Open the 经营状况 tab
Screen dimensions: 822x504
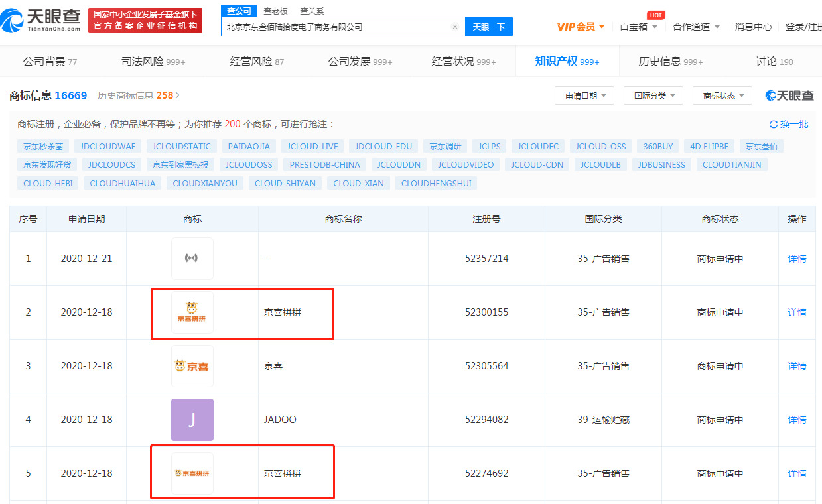pos(464,62)
